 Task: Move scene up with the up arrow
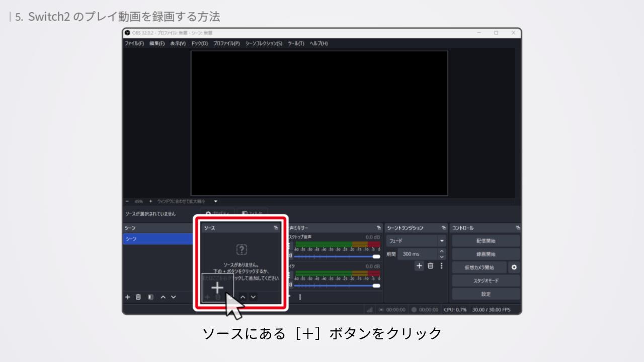tap(163, 297)
